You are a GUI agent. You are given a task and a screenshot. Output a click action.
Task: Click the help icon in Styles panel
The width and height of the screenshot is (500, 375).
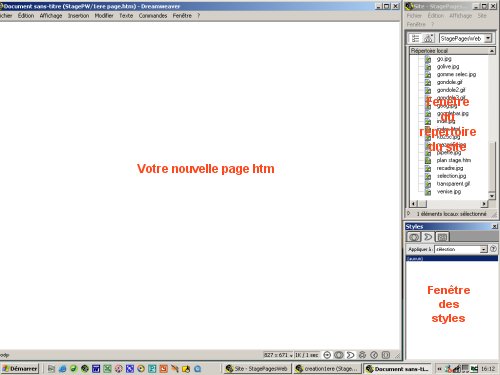[x=493, y=249]
